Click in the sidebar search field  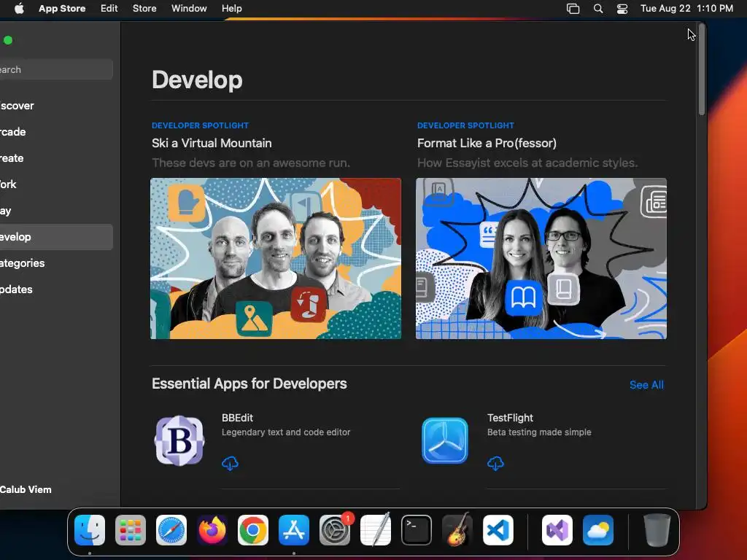coord(56,69)
